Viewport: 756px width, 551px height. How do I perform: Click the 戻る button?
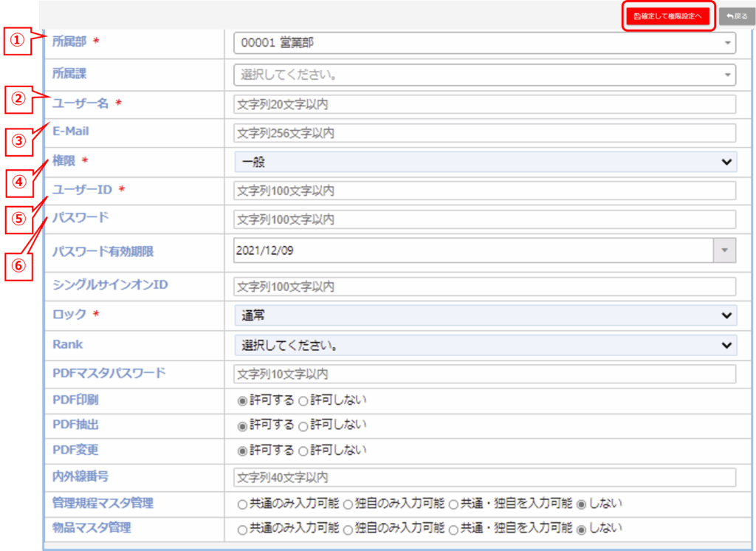(x=736, y=16)
